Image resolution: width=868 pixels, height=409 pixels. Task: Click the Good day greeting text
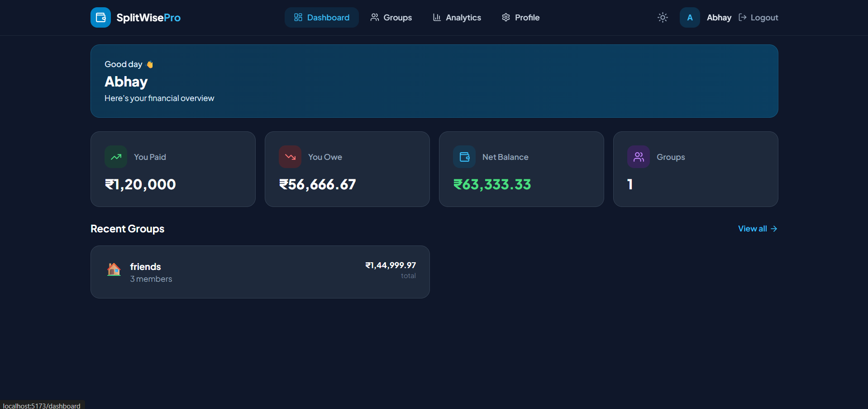tap(124, 64)
